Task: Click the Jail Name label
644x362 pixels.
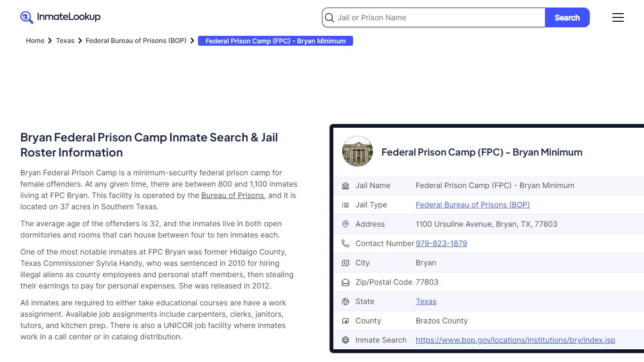Action: pos(373,185)
